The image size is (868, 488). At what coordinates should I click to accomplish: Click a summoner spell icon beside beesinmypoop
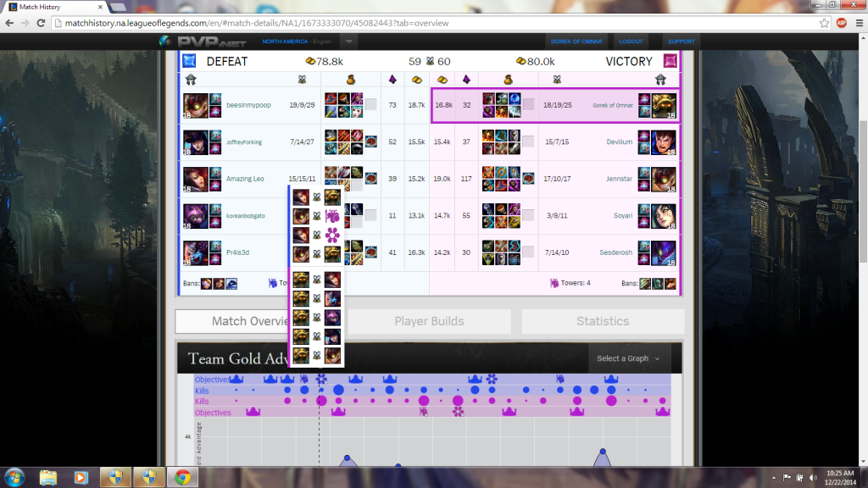(x=217, y=98)
